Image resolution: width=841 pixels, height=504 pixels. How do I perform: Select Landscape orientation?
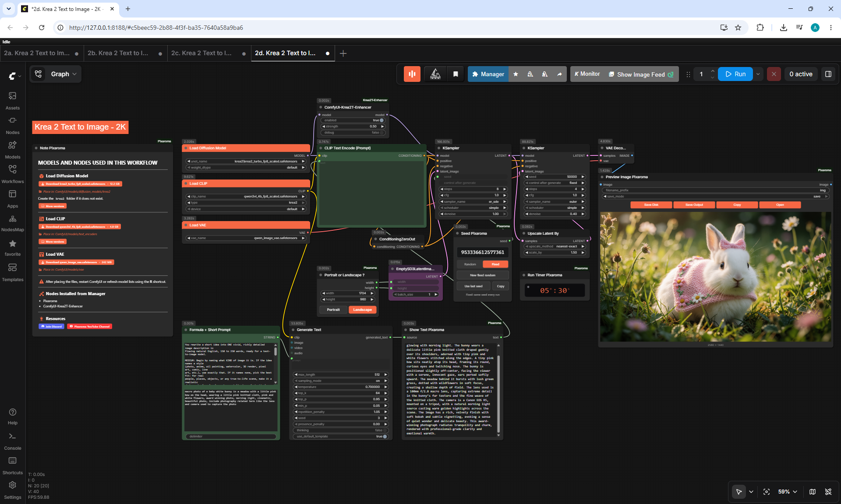[363, 310]
